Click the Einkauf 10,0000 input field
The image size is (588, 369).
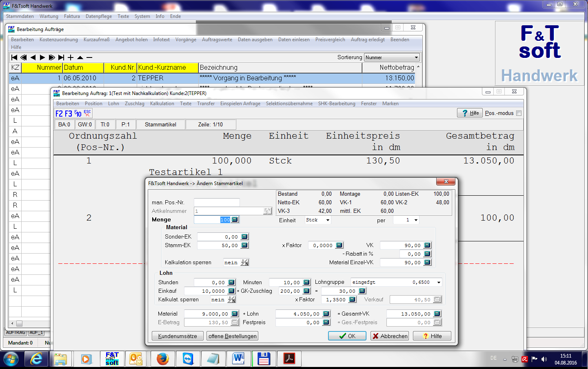coord(205,291)
